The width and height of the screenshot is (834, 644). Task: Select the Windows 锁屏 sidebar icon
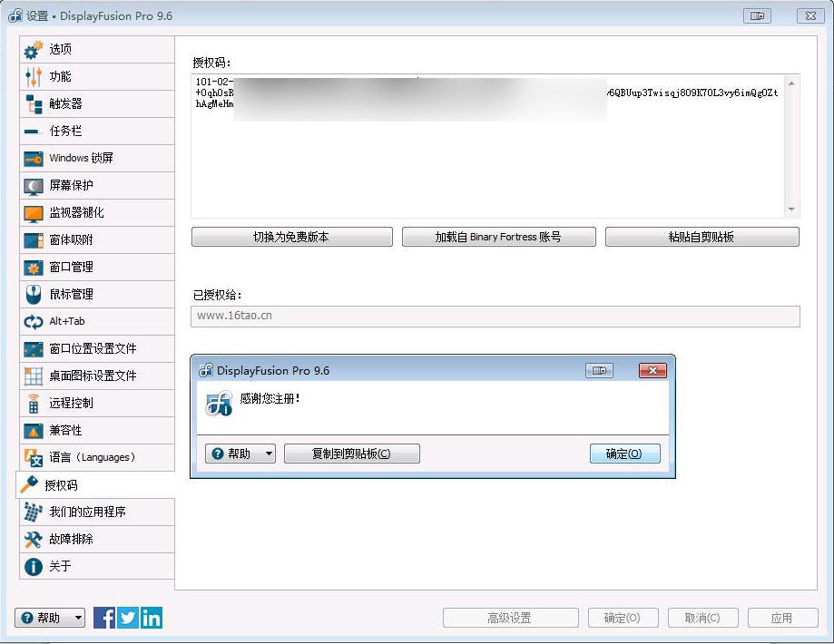[34, 159]
